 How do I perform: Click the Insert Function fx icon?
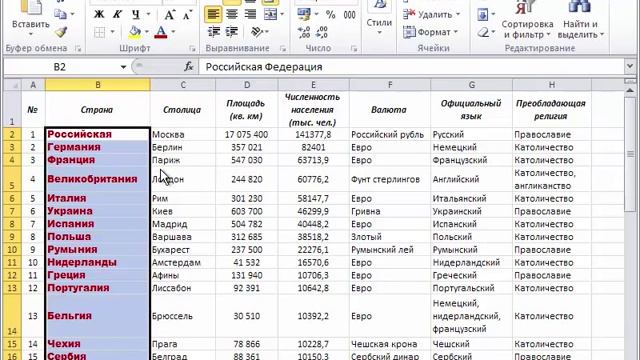click(x=189, y=67)
